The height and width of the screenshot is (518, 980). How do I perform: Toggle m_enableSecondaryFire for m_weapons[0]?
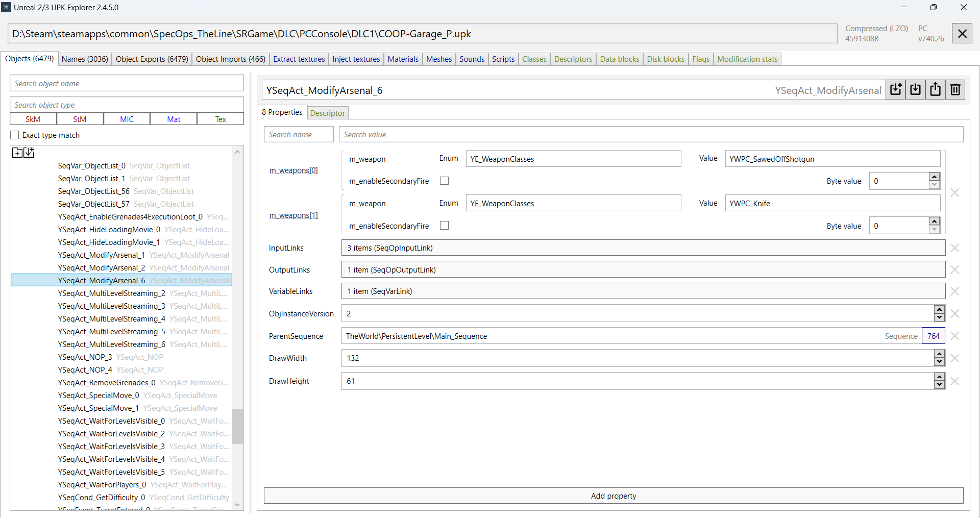click(445, 181)
